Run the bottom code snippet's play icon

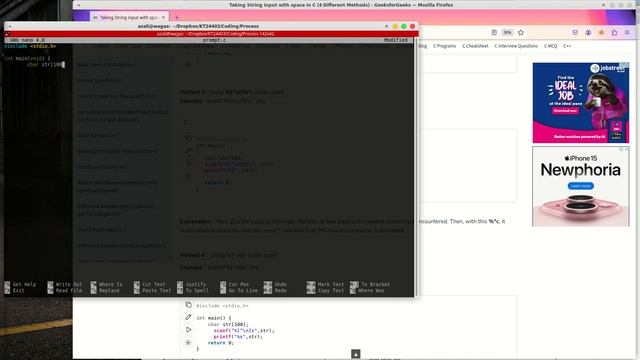(188, 329)
